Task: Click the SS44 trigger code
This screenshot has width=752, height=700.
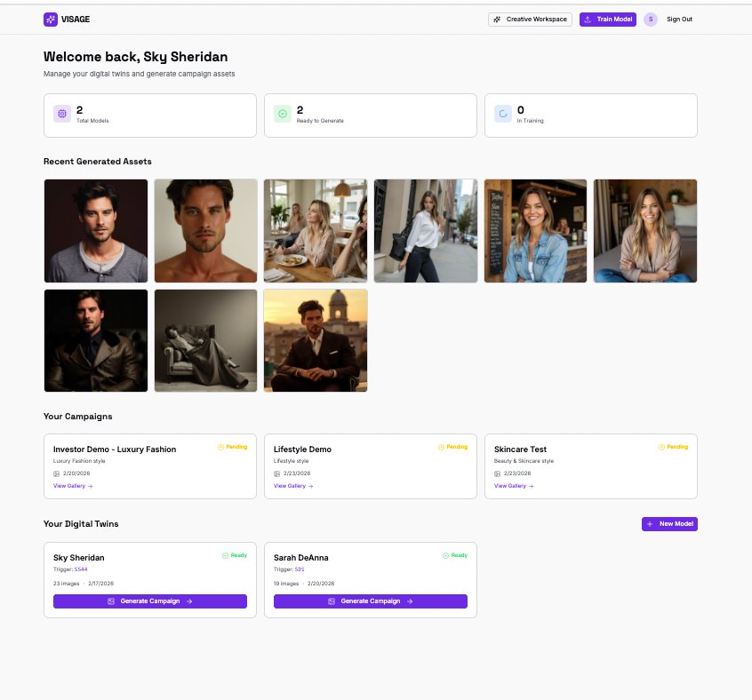Action: (x=81, y=569)
